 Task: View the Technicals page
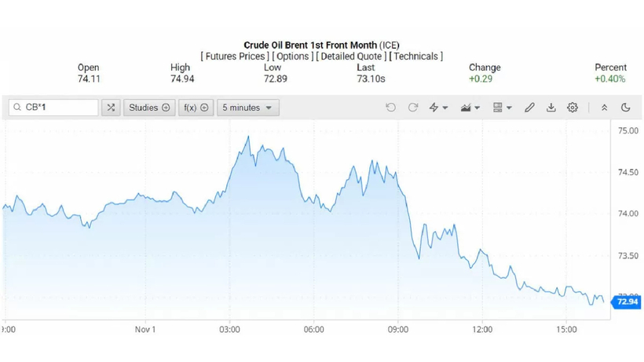416,57
